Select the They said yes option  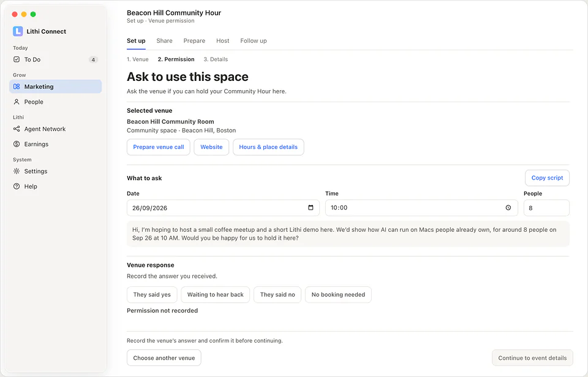[x=152, y=294]
